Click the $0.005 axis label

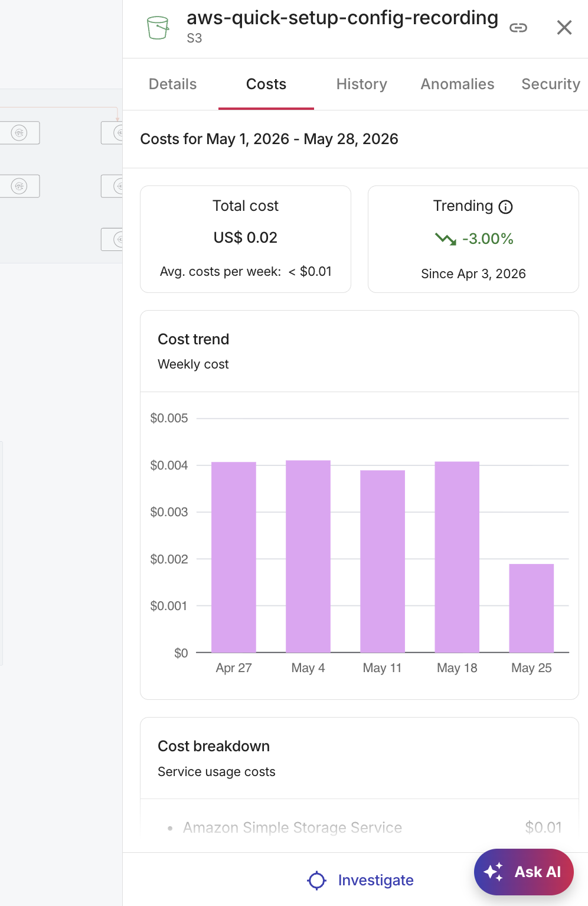coord(169,418)
